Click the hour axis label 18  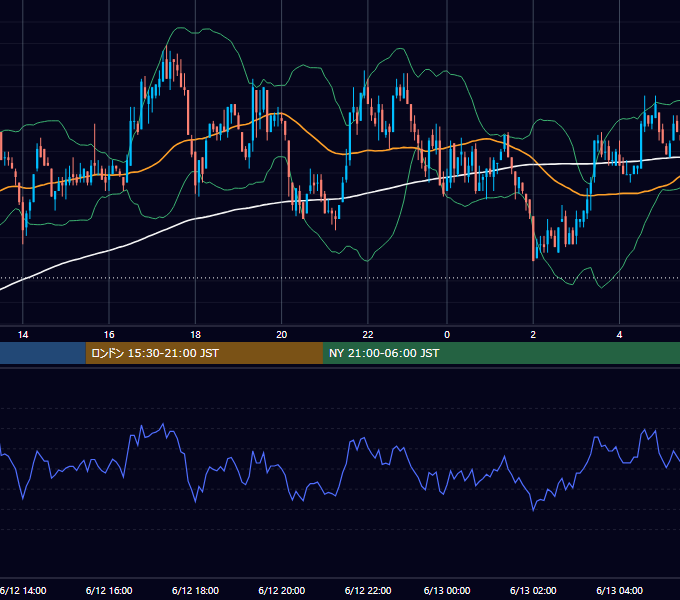195,334
